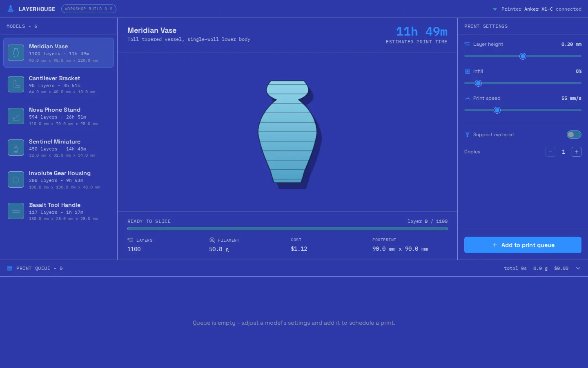
Task: Click the Print speed icon
Action: tap(467, 98)
